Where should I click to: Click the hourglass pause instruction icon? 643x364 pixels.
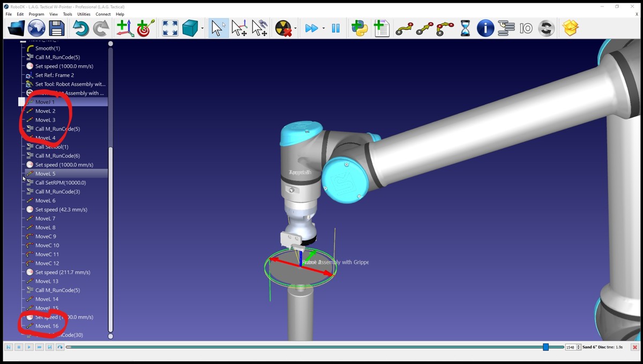tap(465, 28)
